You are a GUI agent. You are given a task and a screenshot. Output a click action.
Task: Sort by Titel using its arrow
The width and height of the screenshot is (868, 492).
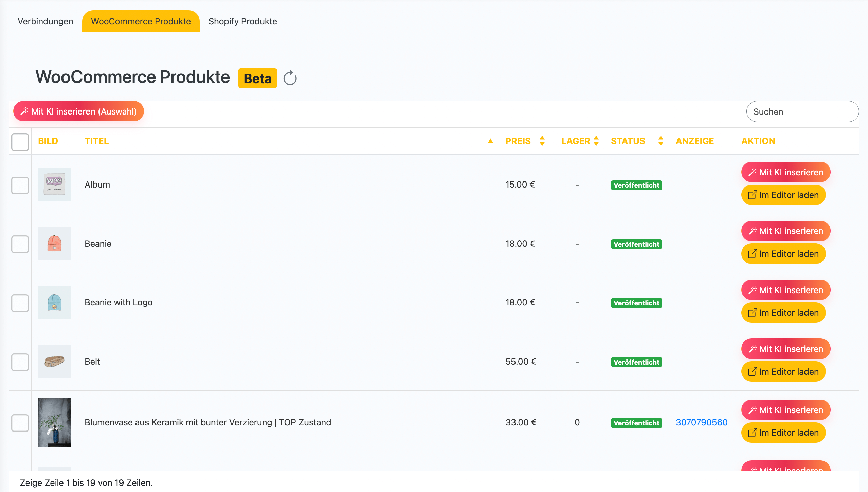[490, 141]
